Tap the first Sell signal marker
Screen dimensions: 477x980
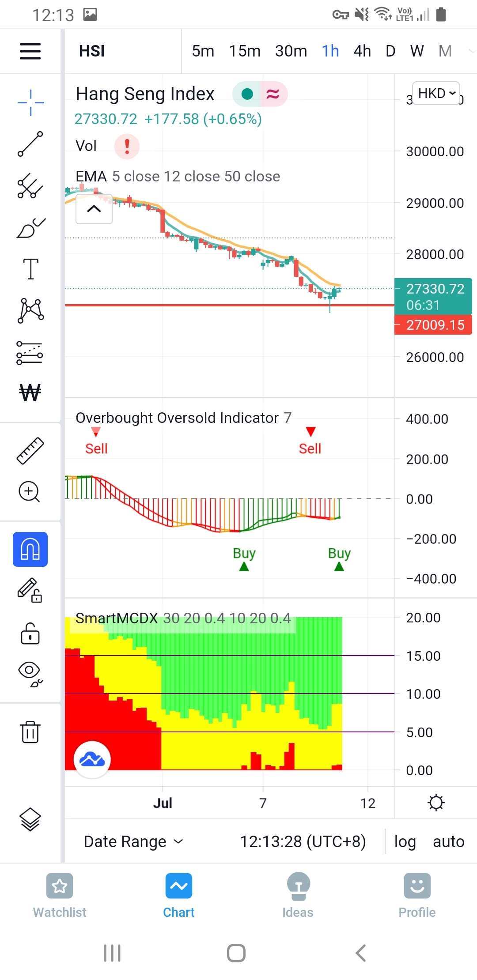coord(96,441)
